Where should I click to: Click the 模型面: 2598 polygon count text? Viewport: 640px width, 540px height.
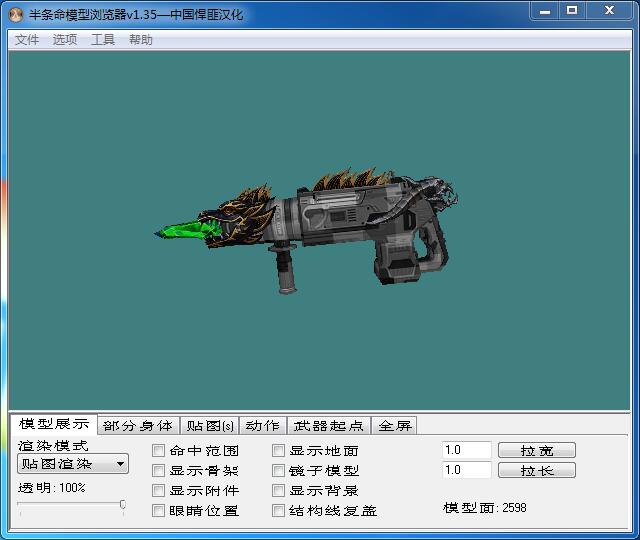pyautogui.click(x=484, y=508)
